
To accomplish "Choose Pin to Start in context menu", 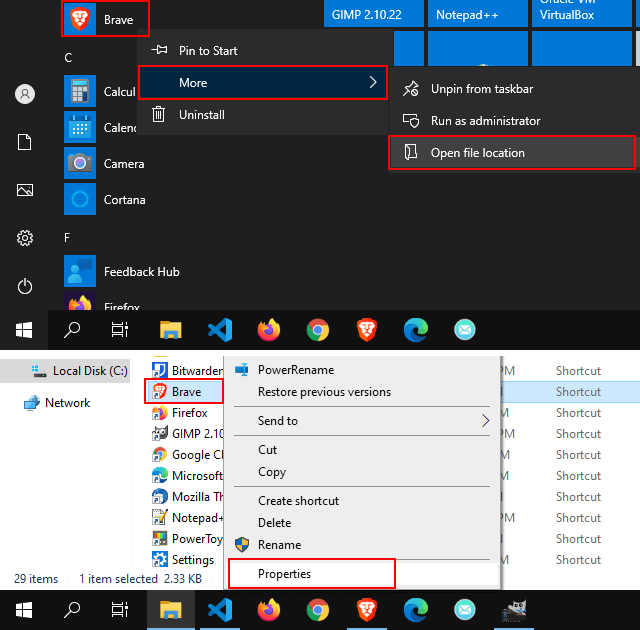I will point(263,51).
